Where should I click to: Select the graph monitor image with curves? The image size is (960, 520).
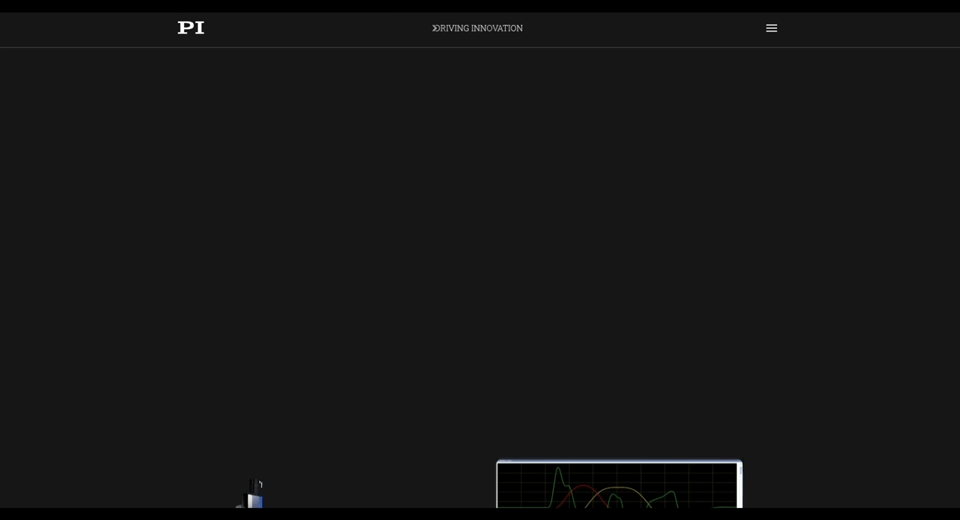click(x=619, y=484)
